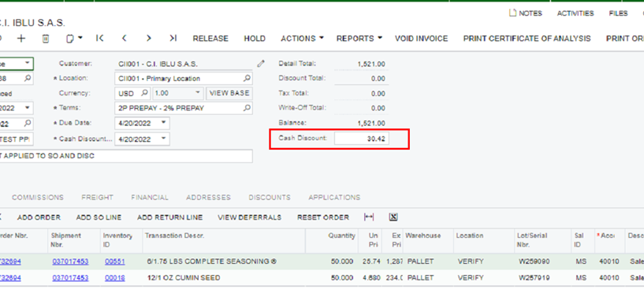Open the currency rate 1.00 dropdown
The width and height of the screenshot is (644, 308).
click(199, 93)
